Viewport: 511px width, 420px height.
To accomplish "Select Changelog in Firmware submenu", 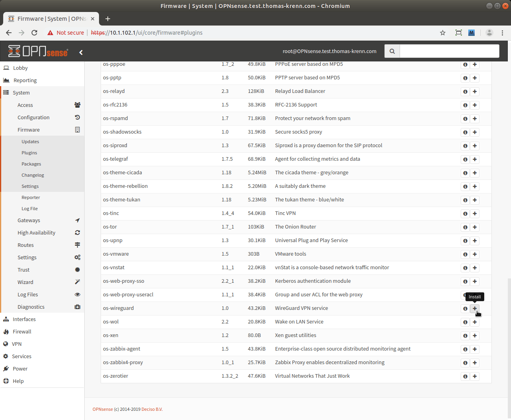I will [33, 175].
